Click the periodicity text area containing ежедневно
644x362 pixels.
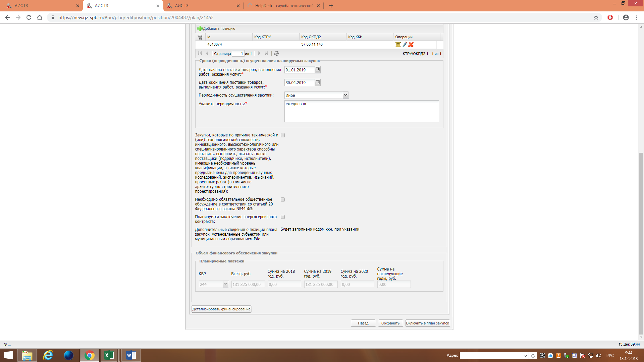click(x=361, y=111)
